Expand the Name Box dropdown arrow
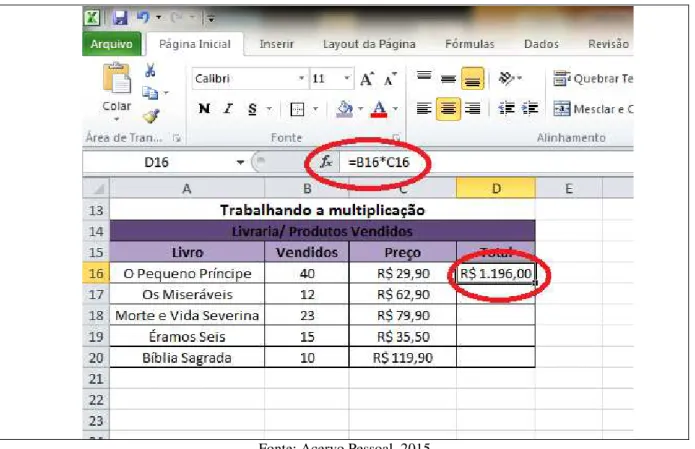 (x=240, y=162)
